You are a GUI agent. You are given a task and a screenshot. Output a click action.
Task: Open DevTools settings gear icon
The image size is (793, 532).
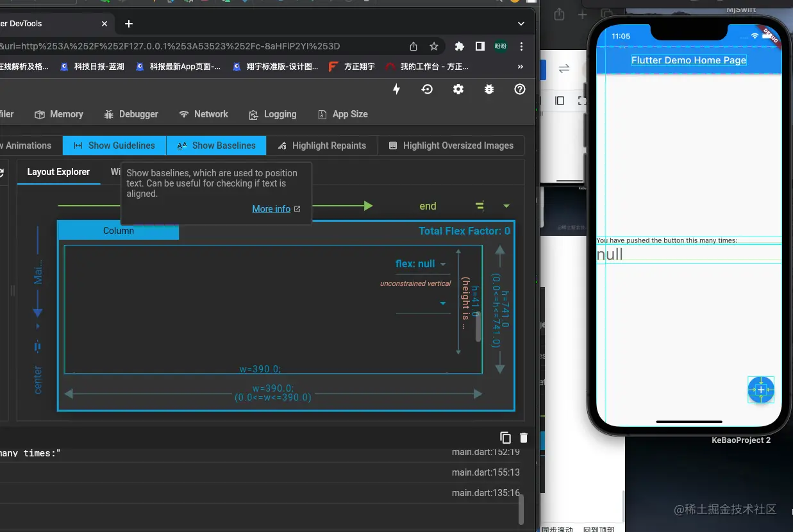pos(458,90)
